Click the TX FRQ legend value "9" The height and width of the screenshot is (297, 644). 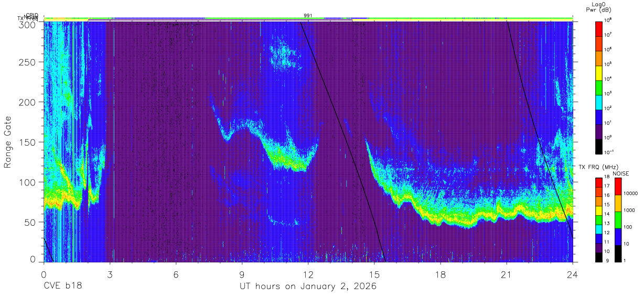[608, 260]
